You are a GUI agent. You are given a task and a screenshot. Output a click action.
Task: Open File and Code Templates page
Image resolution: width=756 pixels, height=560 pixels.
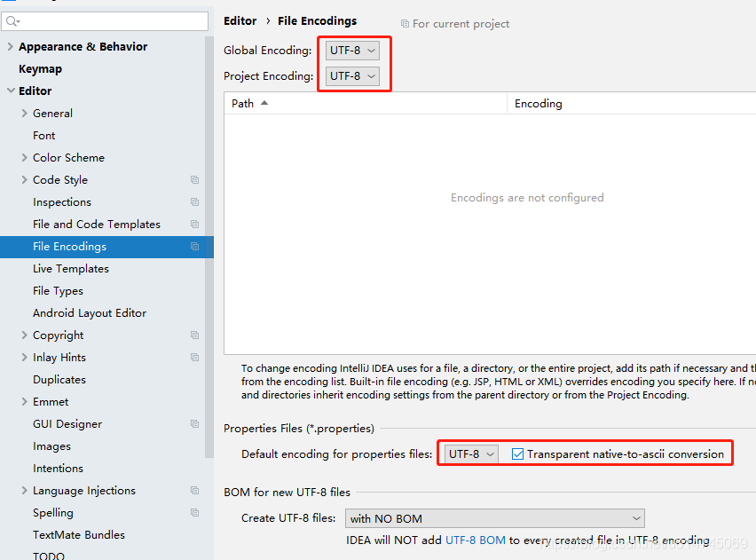97,225
